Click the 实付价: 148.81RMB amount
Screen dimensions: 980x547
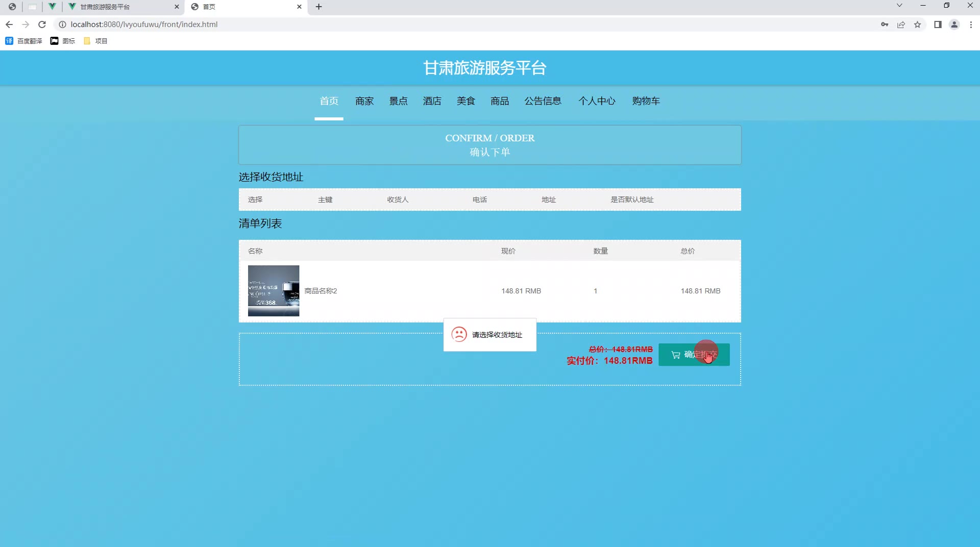pyautogui.click(x=609, y=361)
